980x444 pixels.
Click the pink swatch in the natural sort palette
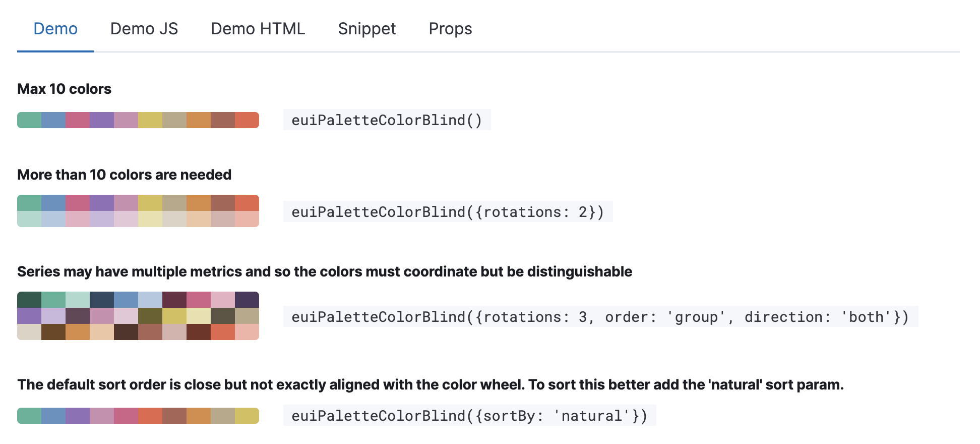[x=126, y=416]
